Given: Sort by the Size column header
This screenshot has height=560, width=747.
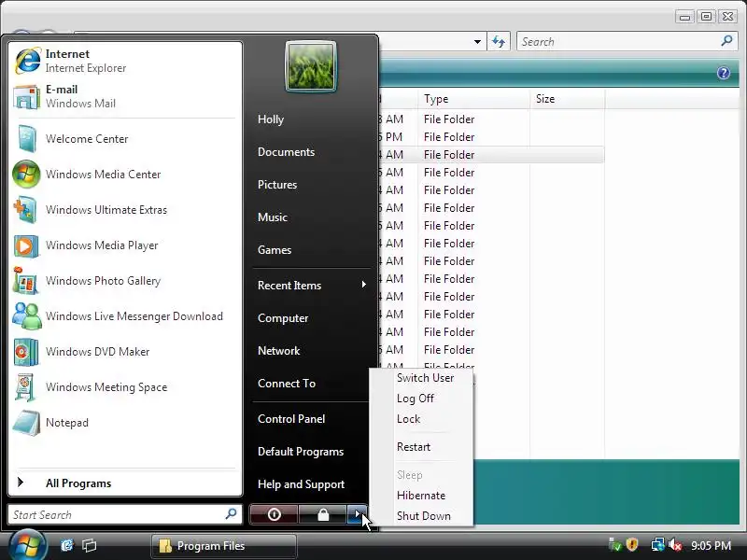Looking at the screenshot, I should pos(567,99).
